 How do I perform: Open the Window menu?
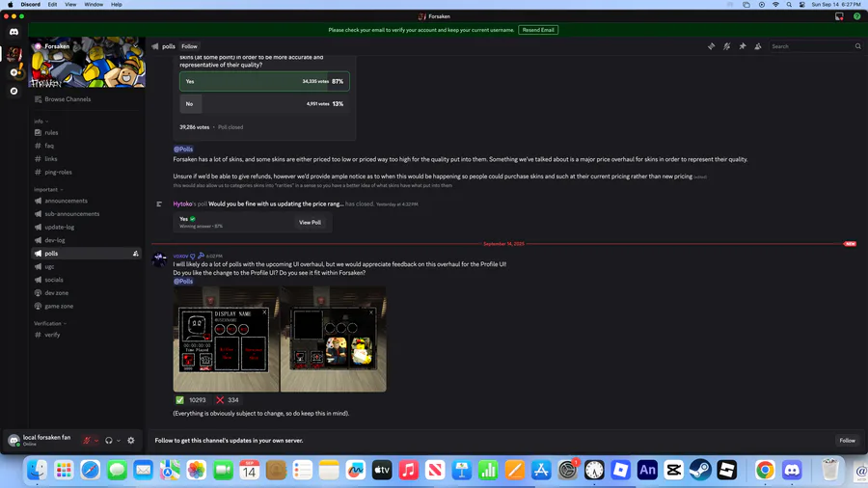tap(94, 5)
